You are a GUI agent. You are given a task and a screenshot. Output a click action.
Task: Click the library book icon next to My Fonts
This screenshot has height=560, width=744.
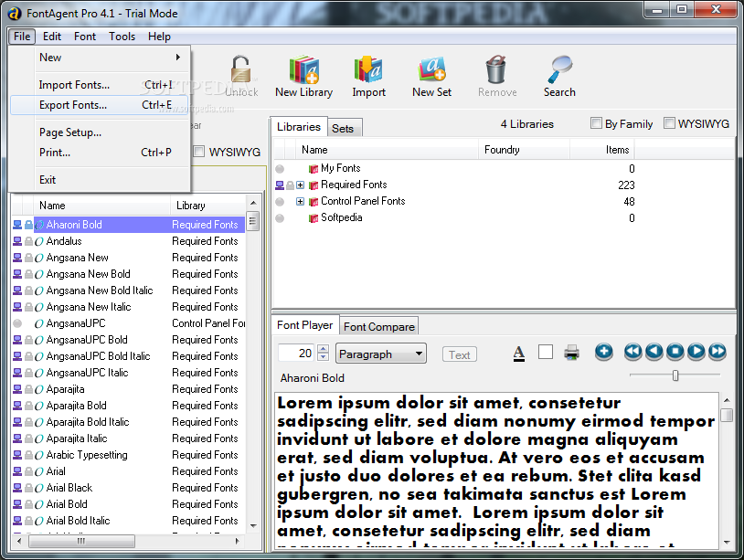coord(314,169)
